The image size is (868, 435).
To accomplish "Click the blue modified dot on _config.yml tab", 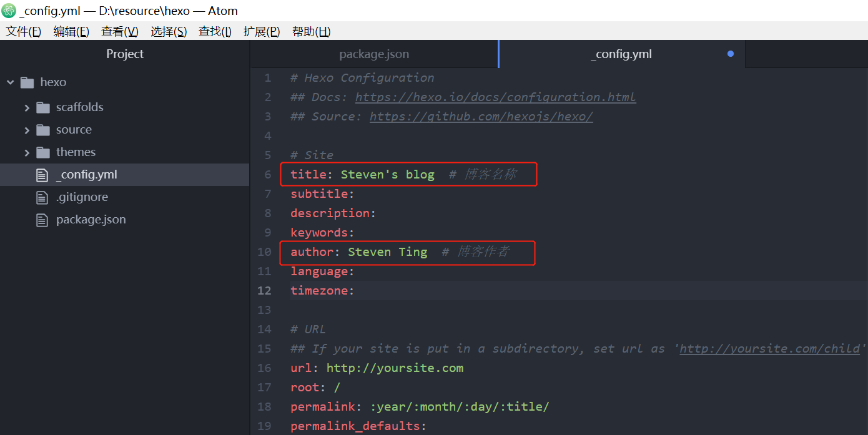I will (731, 54).
